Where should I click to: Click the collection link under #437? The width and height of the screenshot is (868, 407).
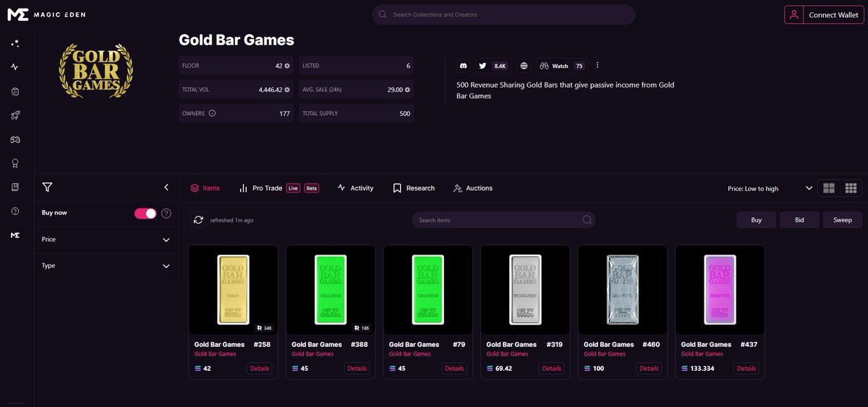(x=702, y=354)
